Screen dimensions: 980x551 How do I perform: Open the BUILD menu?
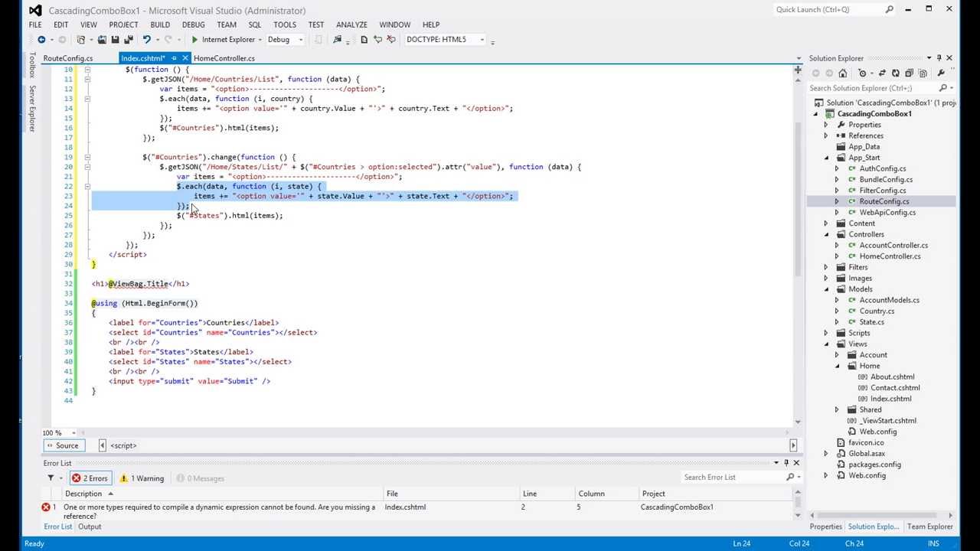(x=160, y=24)
